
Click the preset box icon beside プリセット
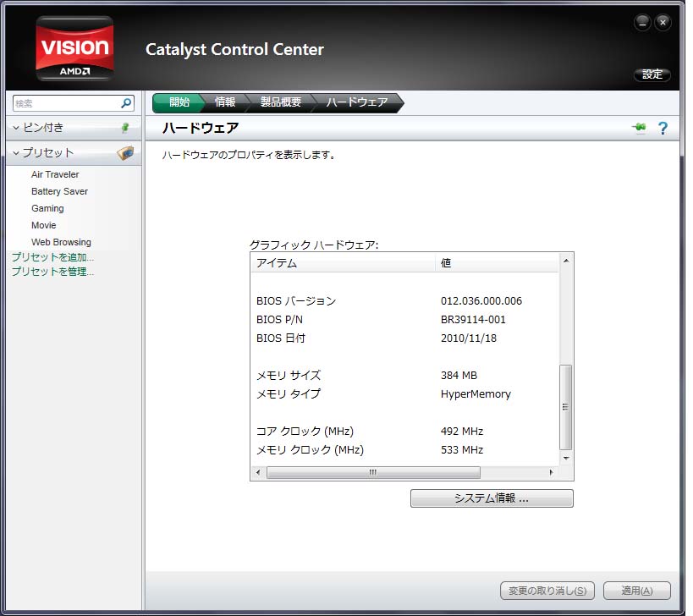125,153
